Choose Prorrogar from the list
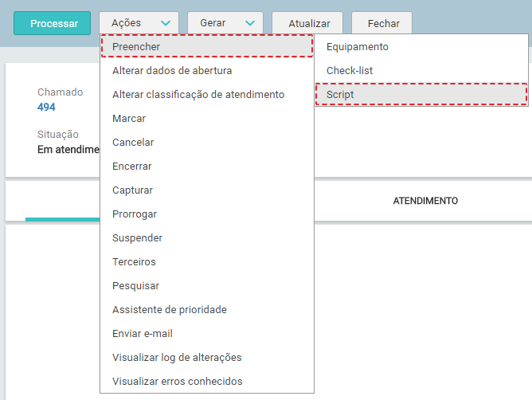Image resolution: width=532 pixels, height=400 pixels. pos(207,214)
